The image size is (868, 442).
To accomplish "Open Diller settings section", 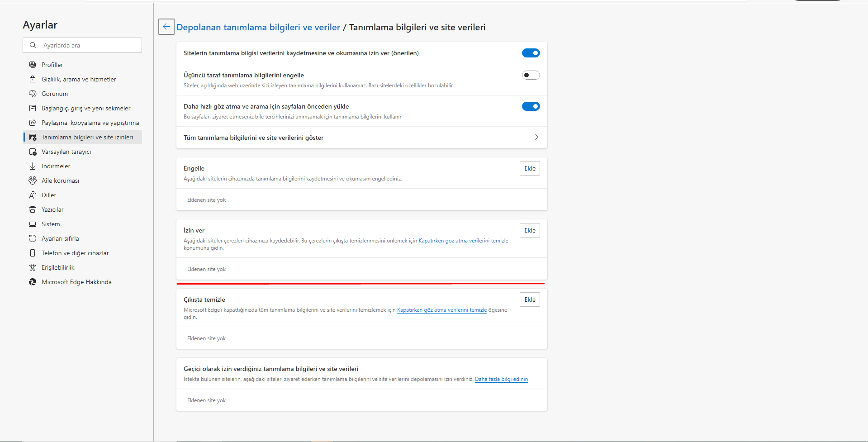I will point(82,195).
